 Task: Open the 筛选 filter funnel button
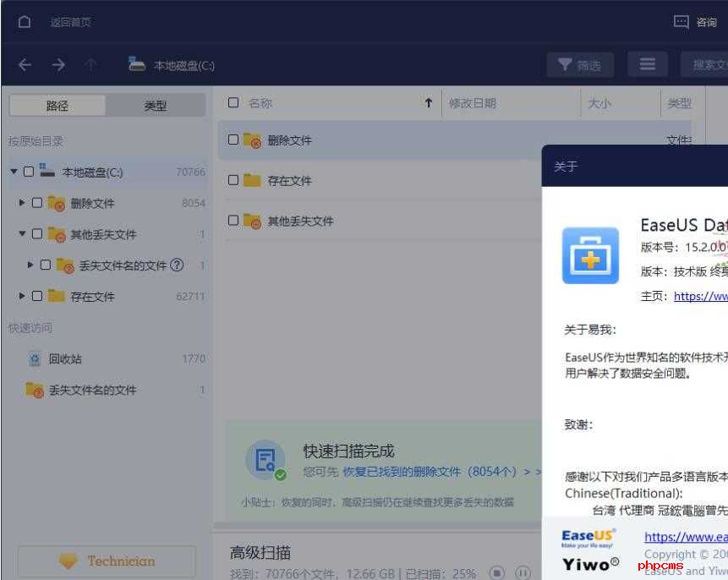pos(580,65)
